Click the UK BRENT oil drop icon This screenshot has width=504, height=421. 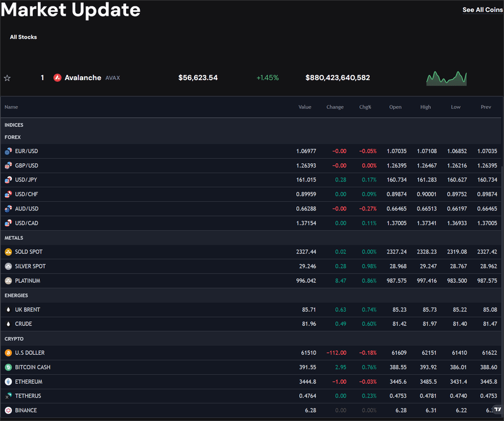tap(8, 309)
